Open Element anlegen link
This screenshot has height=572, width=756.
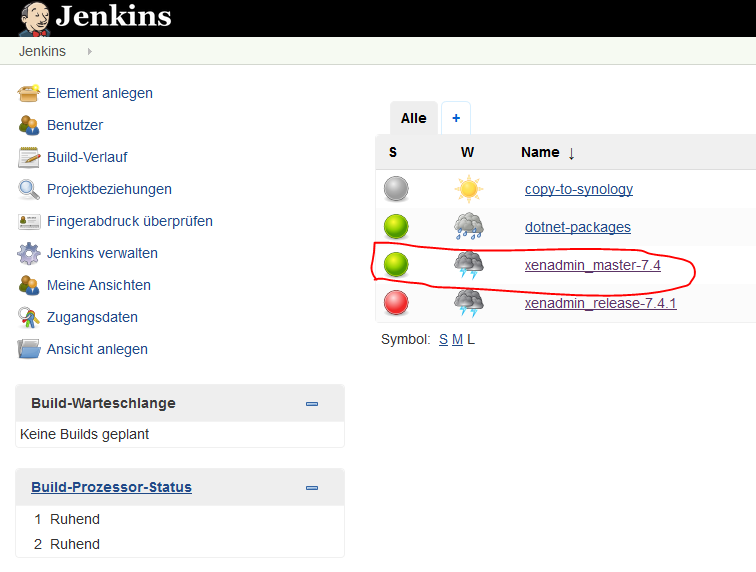pos(100,93)
